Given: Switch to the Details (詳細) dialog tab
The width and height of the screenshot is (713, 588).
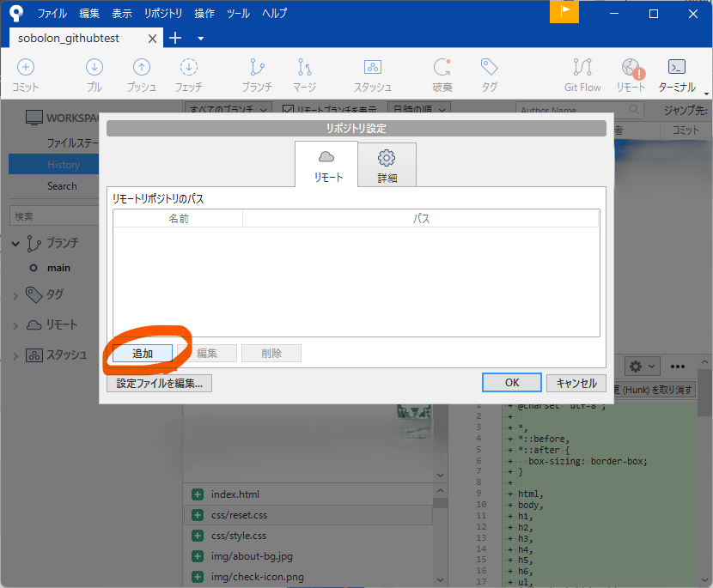Looking at the screenshot, I should tap(387, 165).
